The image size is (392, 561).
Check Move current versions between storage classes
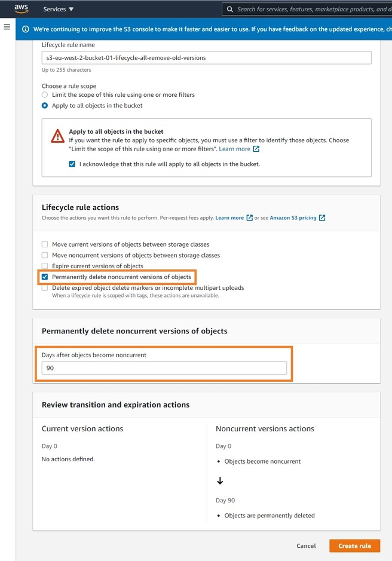pyautogui.click(x=45, y=244)
